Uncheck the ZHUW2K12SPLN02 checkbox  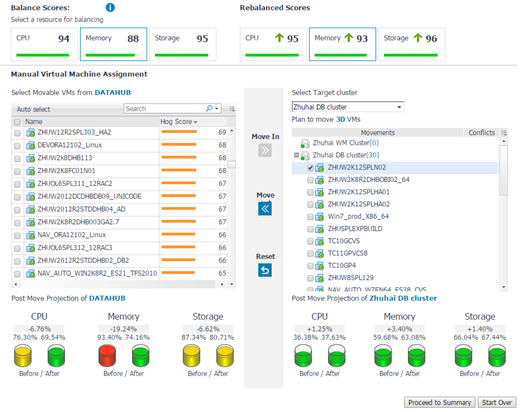pos(310,168)
